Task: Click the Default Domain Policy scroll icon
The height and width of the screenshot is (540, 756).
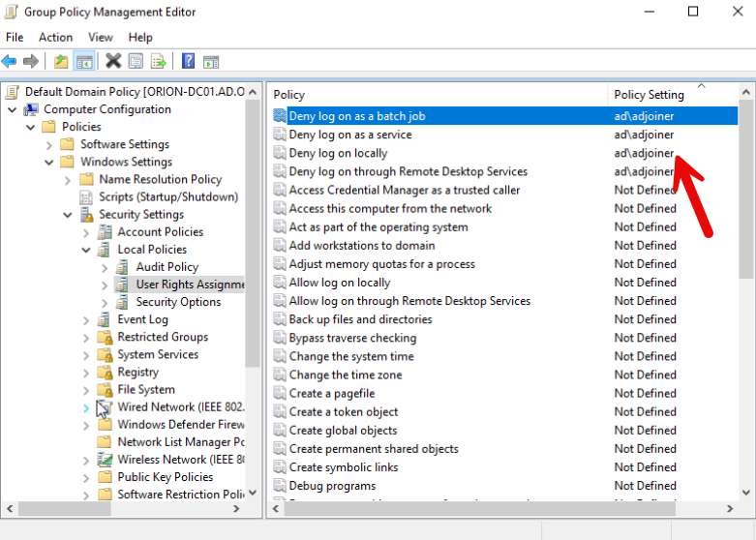Action: 12,92
